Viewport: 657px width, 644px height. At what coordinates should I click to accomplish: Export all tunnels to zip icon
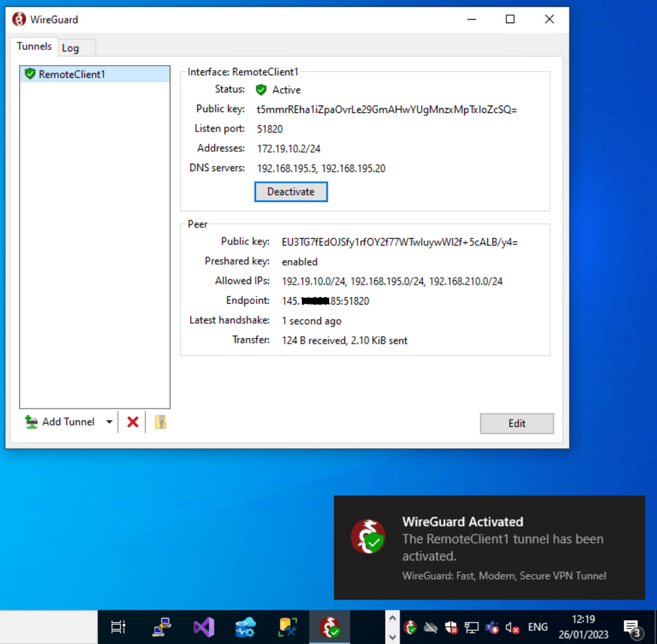[x=160, y=422]
